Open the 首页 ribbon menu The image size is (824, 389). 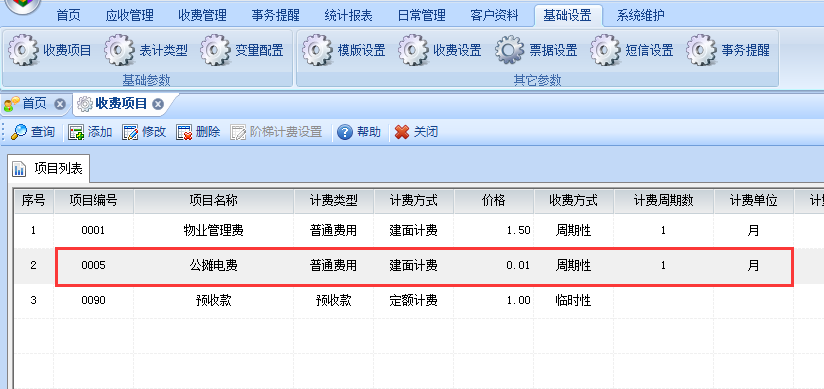click(69, 16)
